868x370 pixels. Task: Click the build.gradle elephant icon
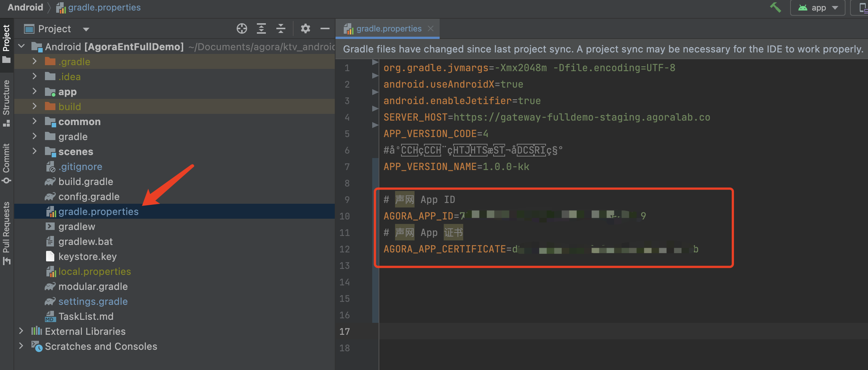tap(50, 182)
